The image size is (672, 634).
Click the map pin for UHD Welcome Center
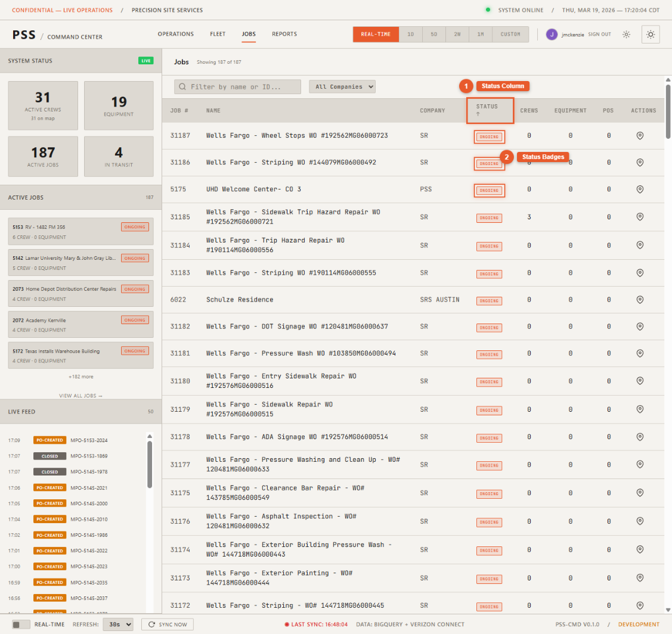point(640,189)
